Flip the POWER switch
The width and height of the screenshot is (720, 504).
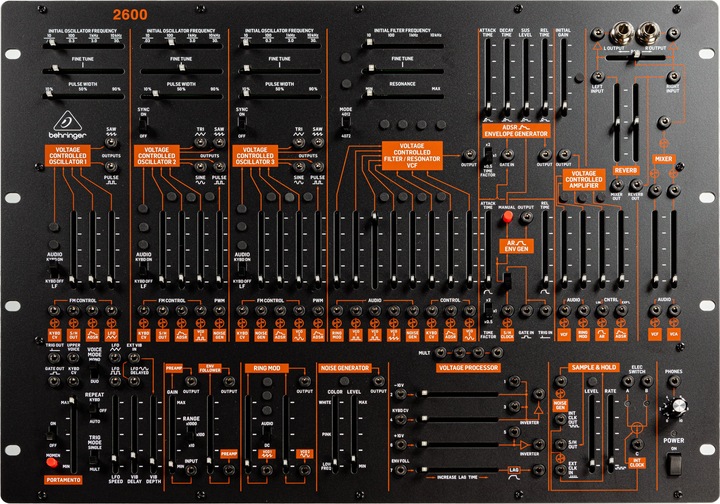(x=674, y=464)
